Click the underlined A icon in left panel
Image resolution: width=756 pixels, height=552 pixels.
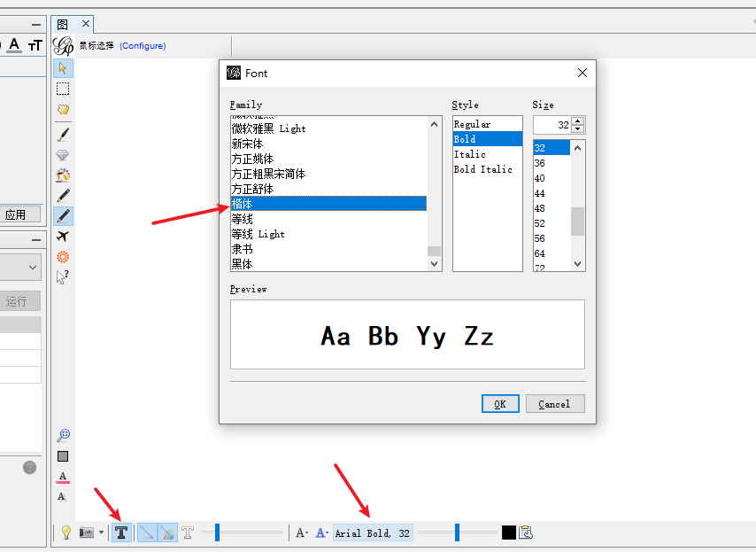pyautogui.click(x=14, y=45)
